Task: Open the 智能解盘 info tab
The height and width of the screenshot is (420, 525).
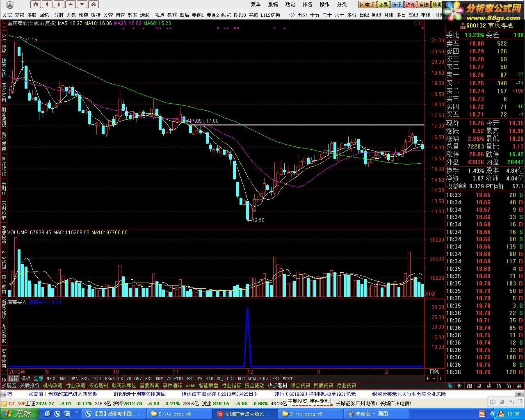Action: [x=209, y=386]
